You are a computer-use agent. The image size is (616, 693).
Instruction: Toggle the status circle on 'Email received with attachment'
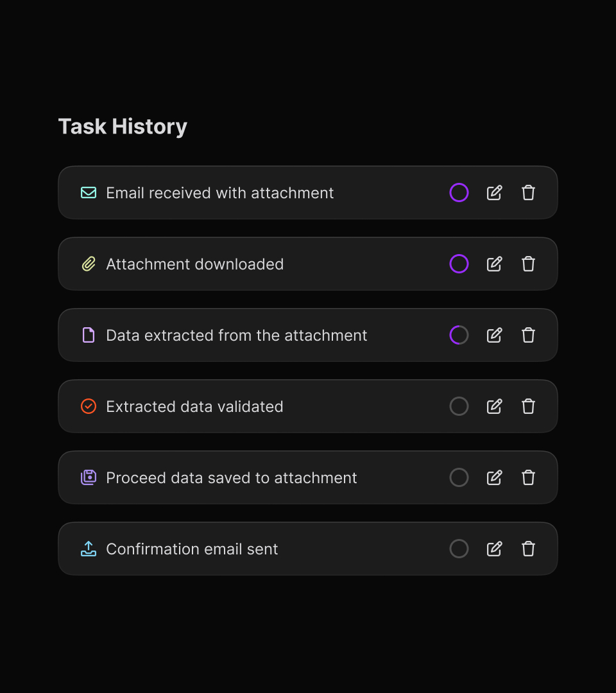click(x=459, y=193)
